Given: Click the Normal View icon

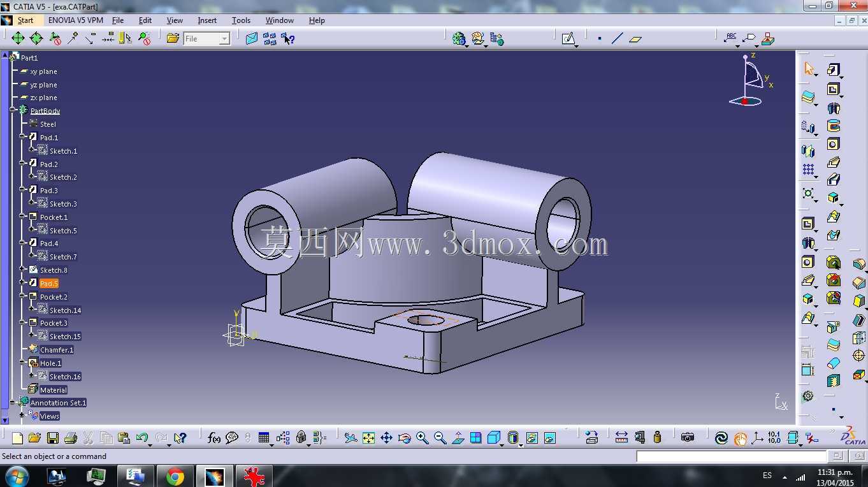Looking at the screenshot, I should (x=458, y=438).
